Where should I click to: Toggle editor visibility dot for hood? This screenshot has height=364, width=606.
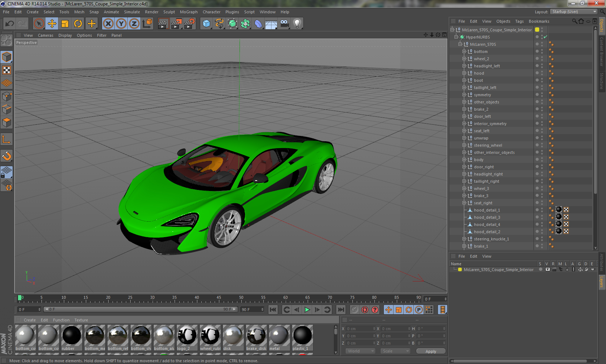pos(542,72)
